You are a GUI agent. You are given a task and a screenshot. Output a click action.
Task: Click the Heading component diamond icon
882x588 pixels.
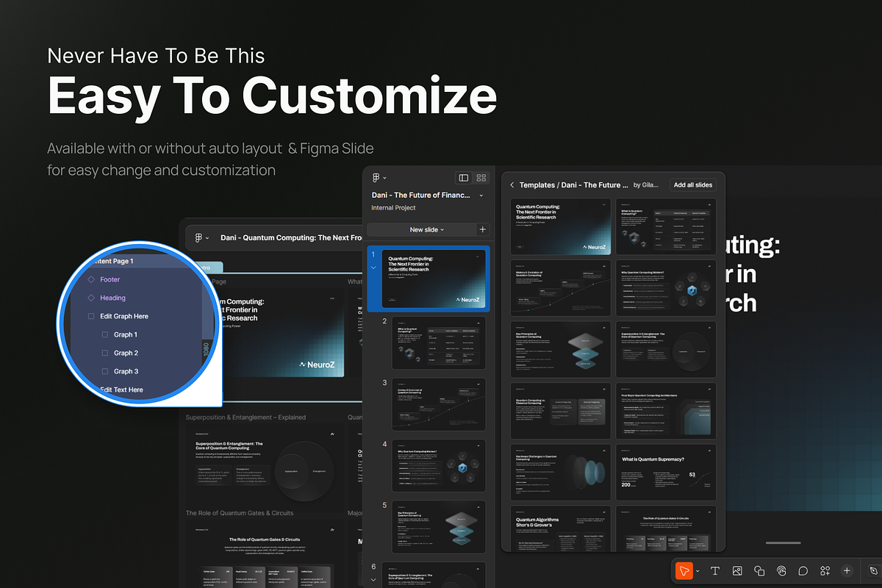pos(91,298)
